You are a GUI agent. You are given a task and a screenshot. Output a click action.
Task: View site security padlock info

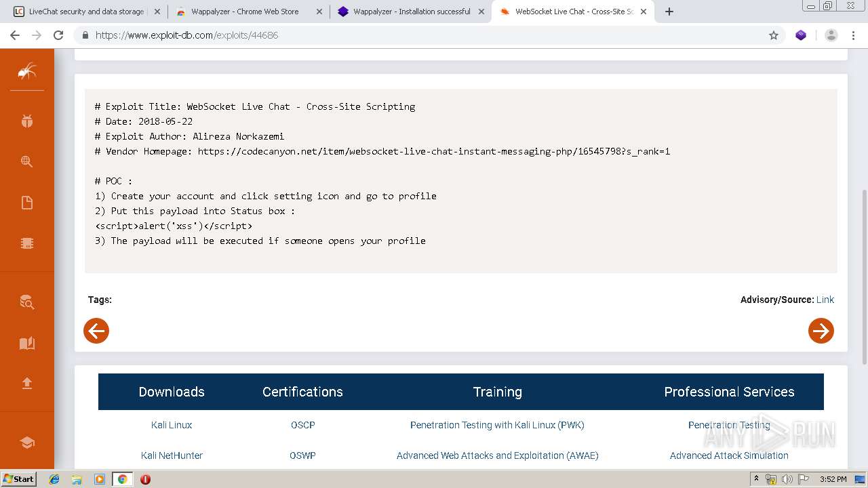coord(85,35)
